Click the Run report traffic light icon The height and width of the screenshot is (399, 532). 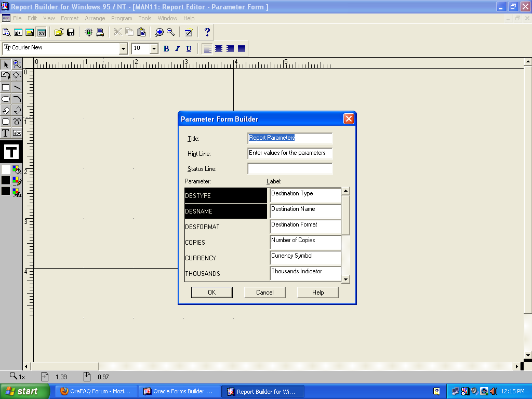(88, 32)
